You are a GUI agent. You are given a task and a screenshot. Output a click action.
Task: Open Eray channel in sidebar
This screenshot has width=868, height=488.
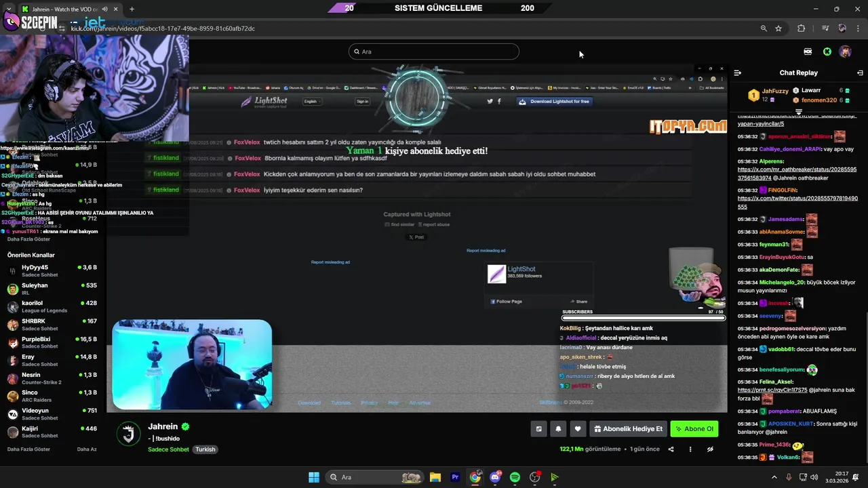53,360
